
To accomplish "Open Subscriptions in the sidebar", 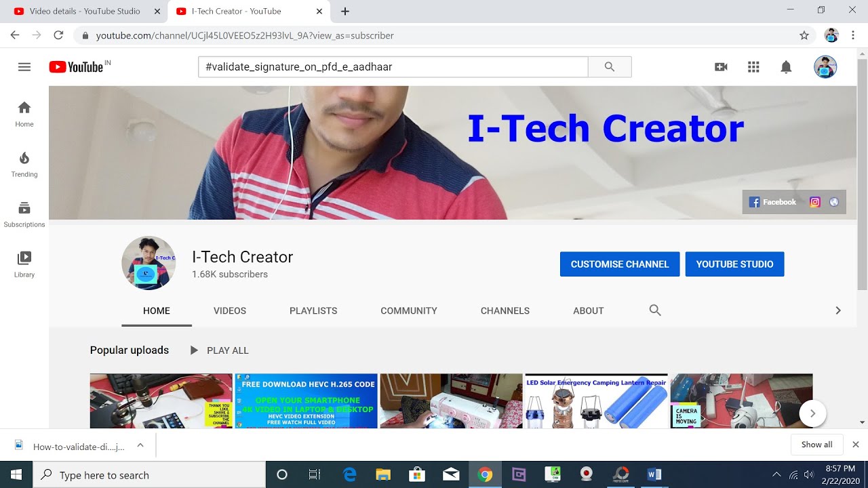I will [x=24, y=214].
